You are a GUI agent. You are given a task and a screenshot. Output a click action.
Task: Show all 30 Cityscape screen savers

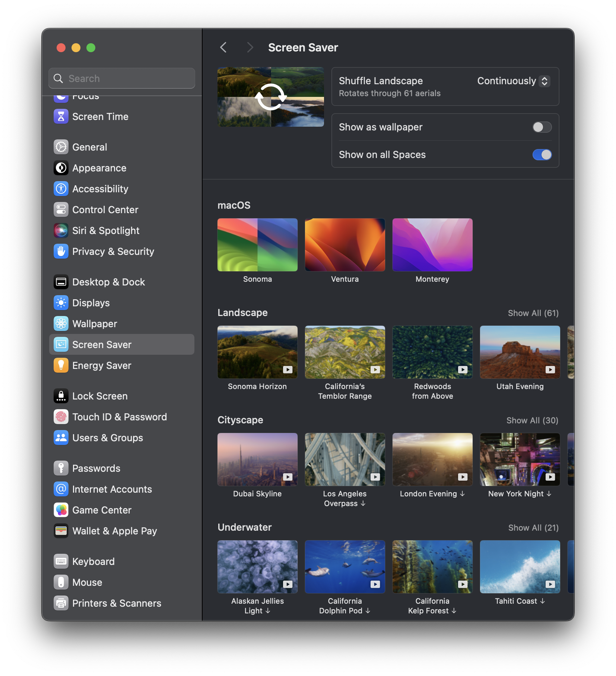(532, 420)
